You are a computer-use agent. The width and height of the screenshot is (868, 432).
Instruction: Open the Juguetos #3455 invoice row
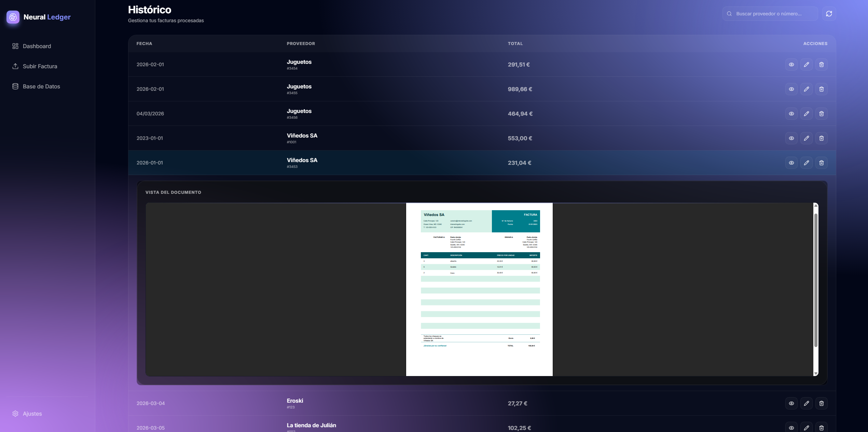click(x=376, y=89)
